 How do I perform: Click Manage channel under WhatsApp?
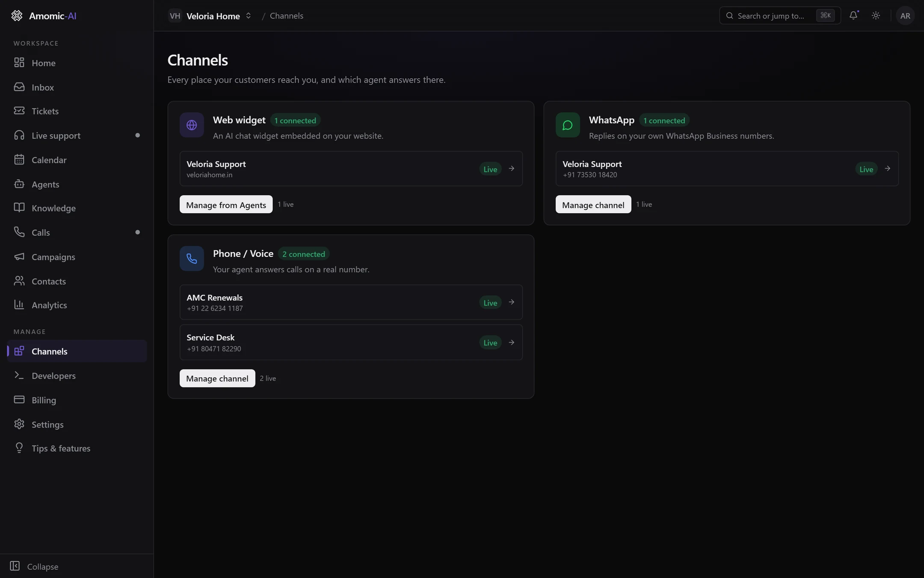593,205
